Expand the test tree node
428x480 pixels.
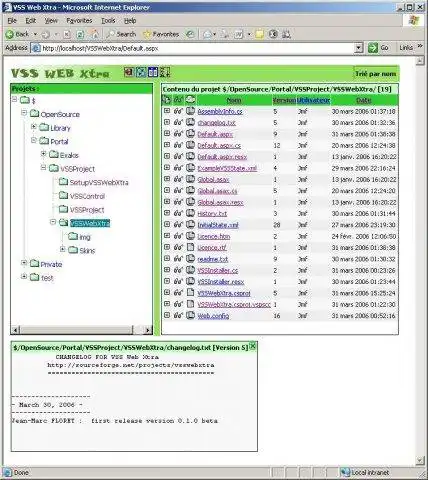coord(24,276)
